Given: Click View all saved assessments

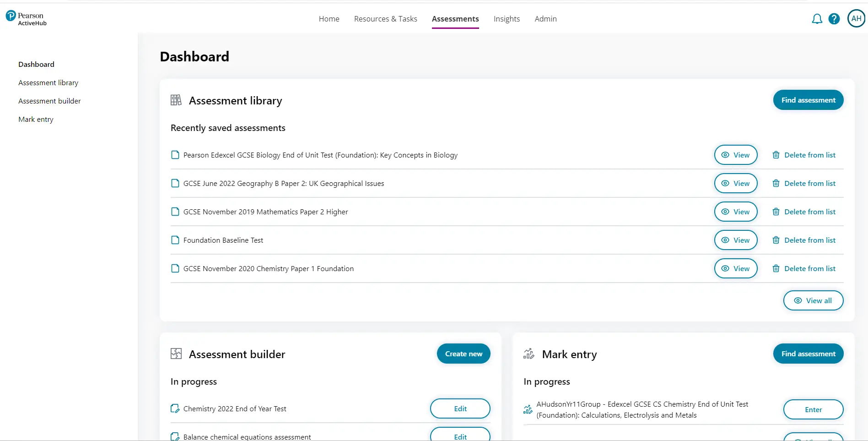Looking at the screenshot, I should (813, 300).
